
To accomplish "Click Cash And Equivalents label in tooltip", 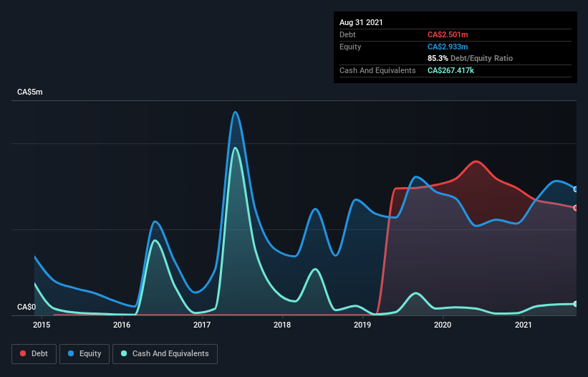I will [x=377, y=70].
